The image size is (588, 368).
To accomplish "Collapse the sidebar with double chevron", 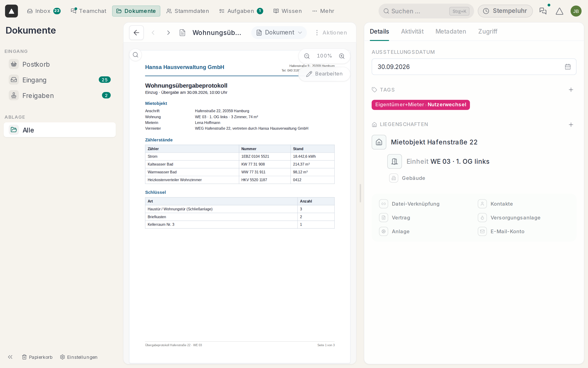I will click(10, 357).
